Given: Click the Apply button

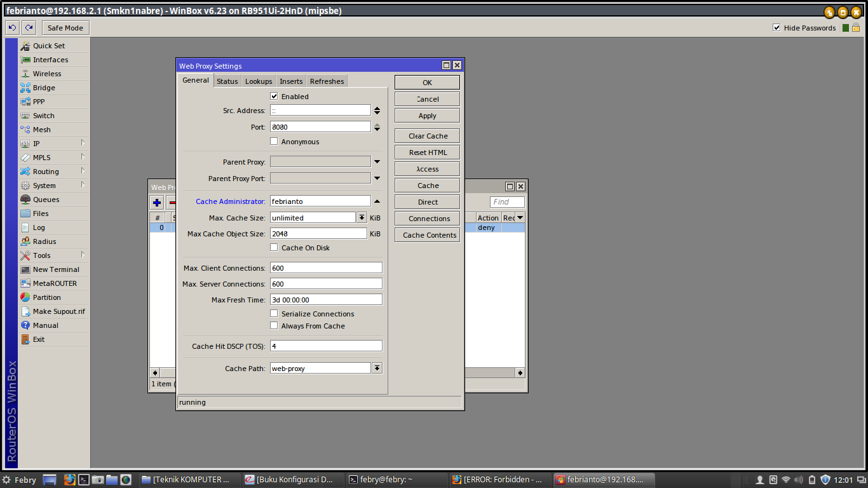Looking at the screenshot, I should pos(427,116).
